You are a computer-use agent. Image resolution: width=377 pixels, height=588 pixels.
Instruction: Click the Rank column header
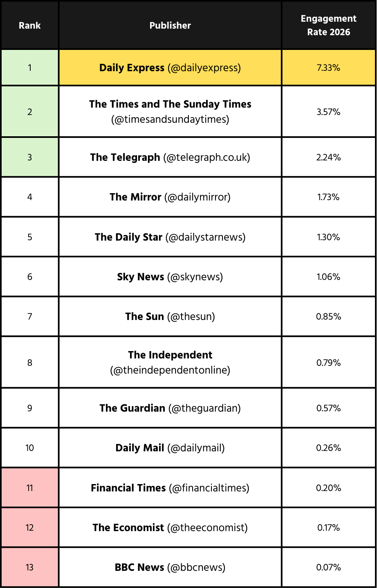click(x=30, y=25)
